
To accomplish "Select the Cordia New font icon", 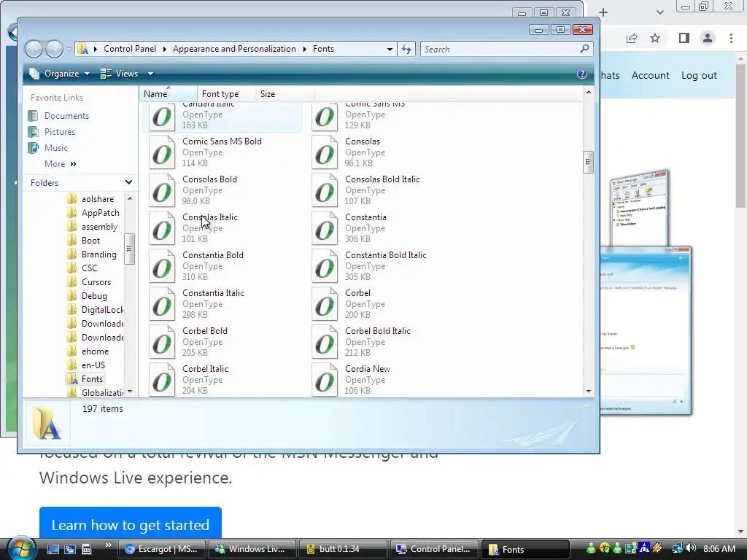I will (x=325, y=380).
